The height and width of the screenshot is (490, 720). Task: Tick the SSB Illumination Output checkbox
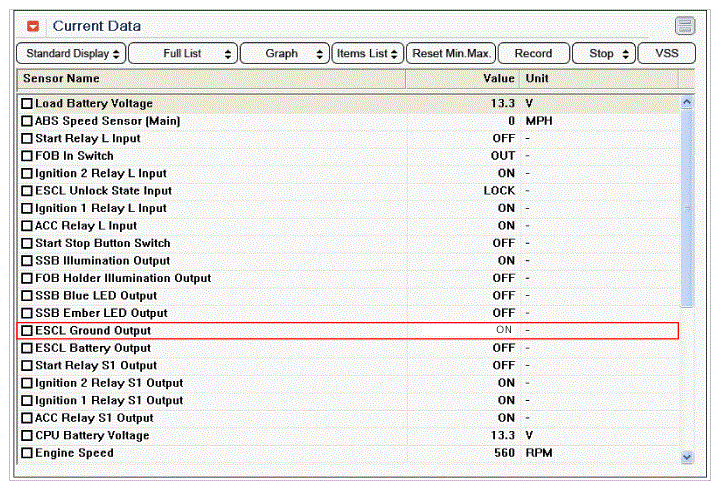pos(27,260)
